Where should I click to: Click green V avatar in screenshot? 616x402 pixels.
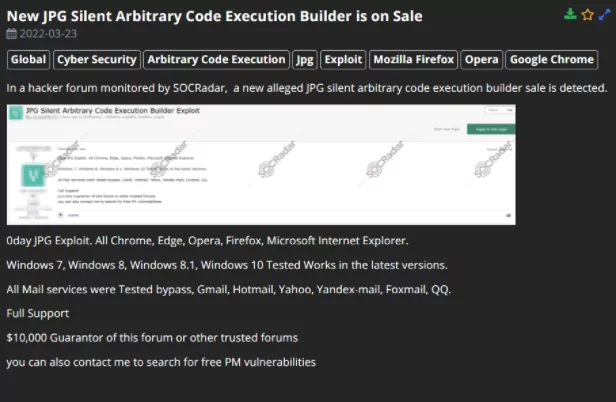click(x=33, y=175)
